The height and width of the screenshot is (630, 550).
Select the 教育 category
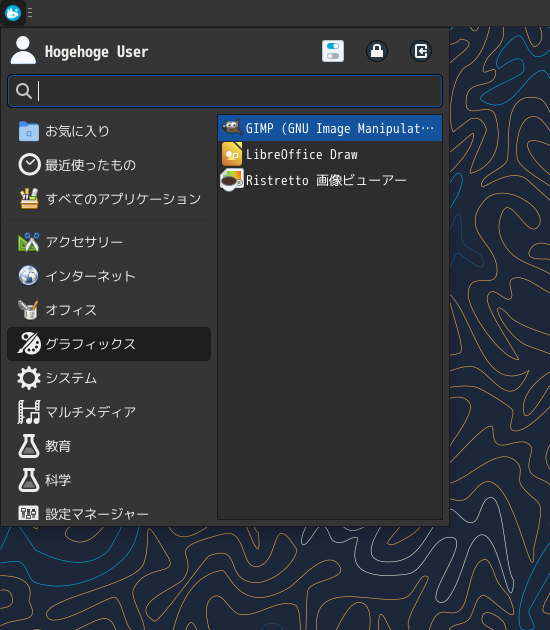pyautogui.click(x=109, y=446)
